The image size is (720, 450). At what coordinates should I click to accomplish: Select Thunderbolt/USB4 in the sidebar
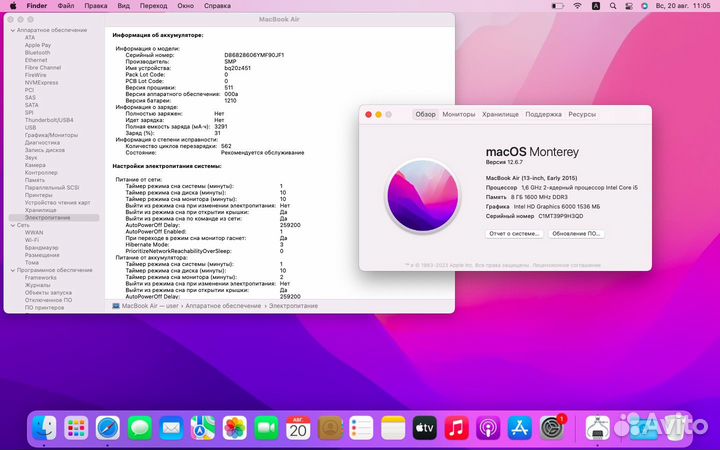click(49, 120)
